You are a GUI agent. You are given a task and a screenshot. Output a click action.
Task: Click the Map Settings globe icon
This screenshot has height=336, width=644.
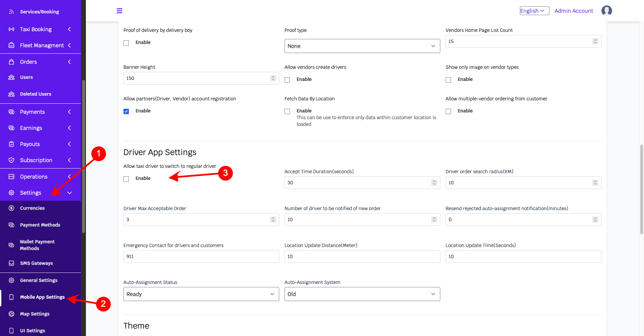click(11, 314)
